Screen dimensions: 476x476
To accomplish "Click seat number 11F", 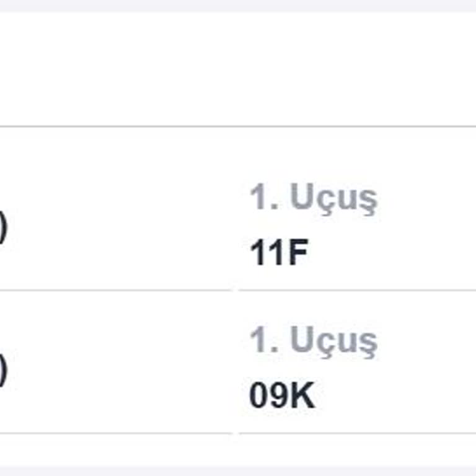I will 278,253.
